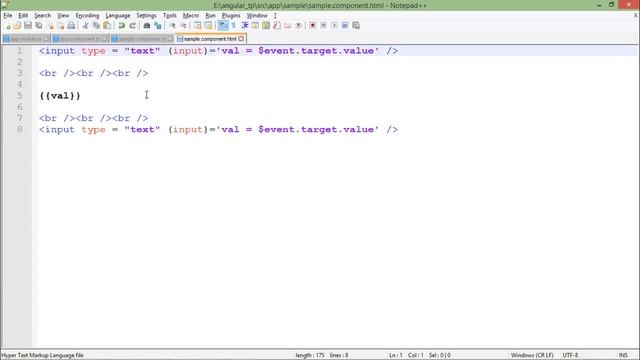Click the Stop Recording macro icon
This screenshot has width=640, height=360.
[323, 26]
